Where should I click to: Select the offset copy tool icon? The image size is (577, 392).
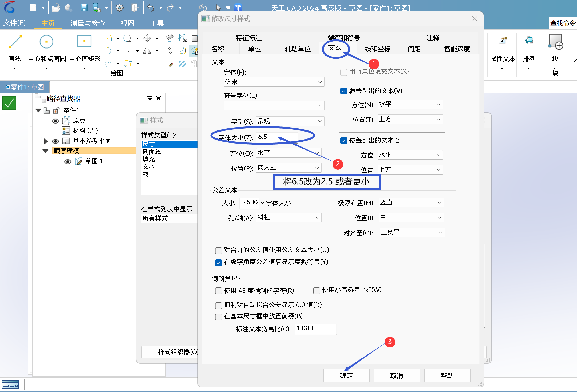[128, 64]
